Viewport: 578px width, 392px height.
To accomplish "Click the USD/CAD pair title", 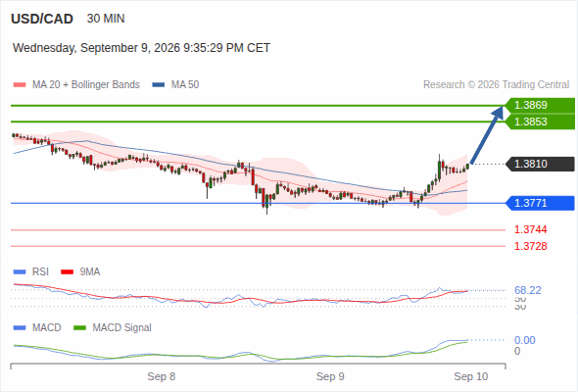I will 42,19.
